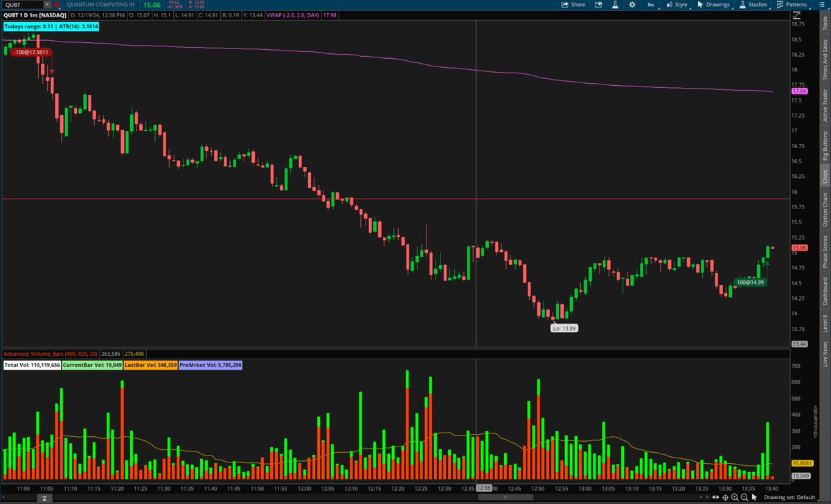Open the chart settings gear icon
Screen dimensions: 831x504
pyautogui.click(x=632, y=5)
